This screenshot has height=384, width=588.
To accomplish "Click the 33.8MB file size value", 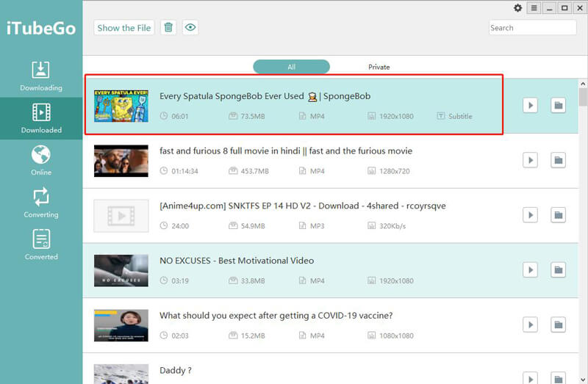I will click(252, 281).
